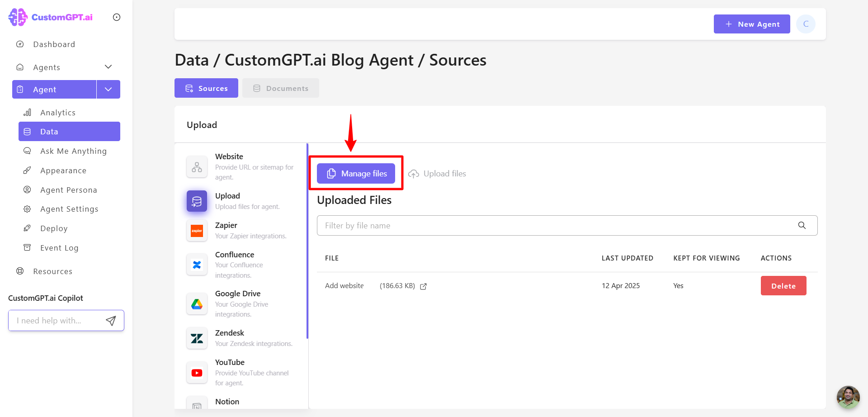Select the Upload source icon
The width and height of the screenshot is (868, 417).
pyautogui.click(x=197, y=201)
